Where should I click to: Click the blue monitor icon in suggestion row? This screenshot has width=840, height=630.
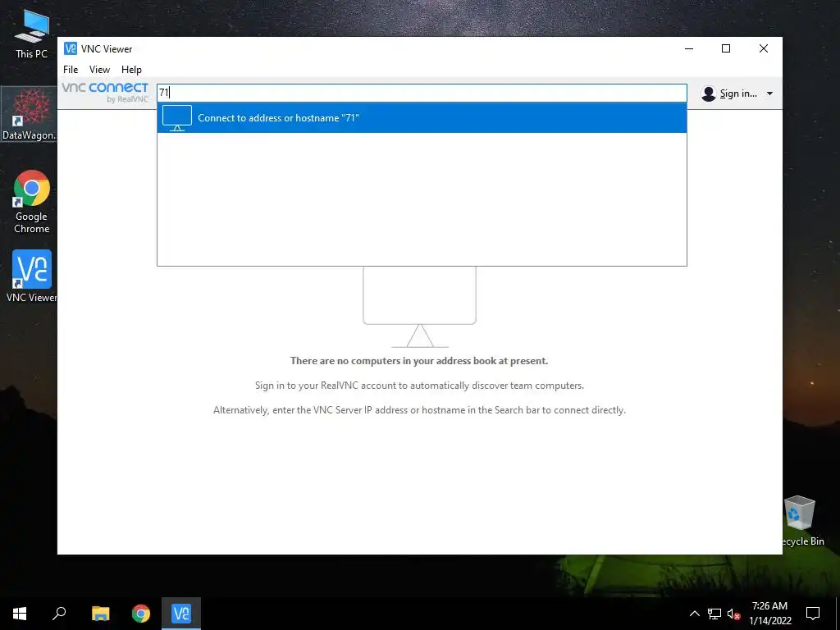pyautogui.click(x=177, y=118)
